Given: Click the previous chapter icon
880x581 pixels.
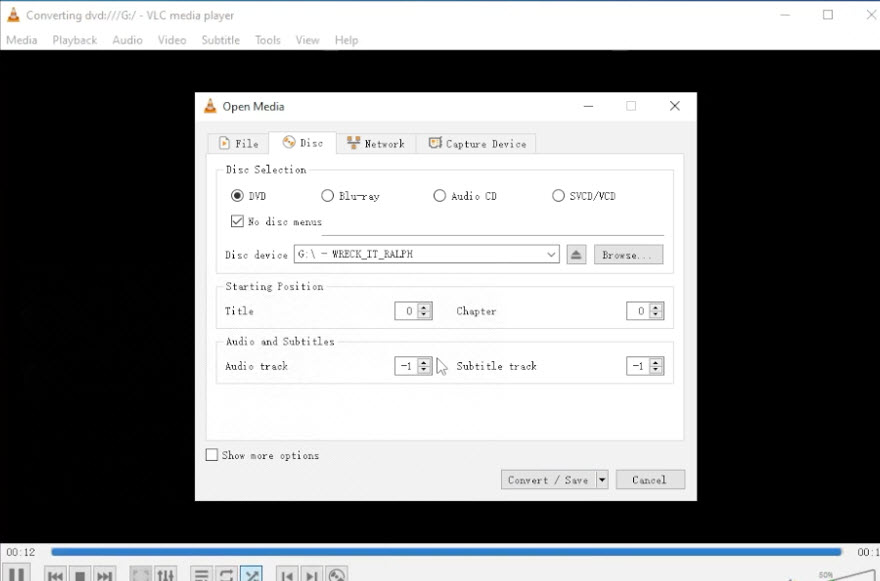Looking at the screenshot, I should coord(287,575).
